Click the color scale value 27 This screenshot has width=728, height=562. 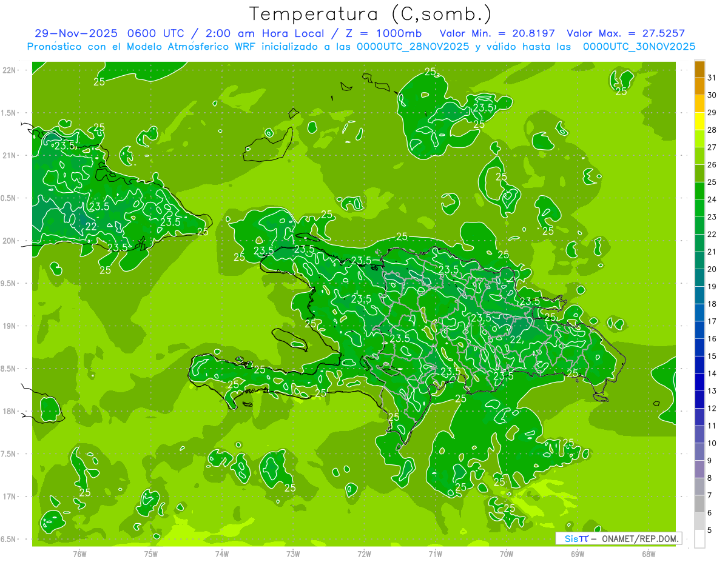[712, 147]
